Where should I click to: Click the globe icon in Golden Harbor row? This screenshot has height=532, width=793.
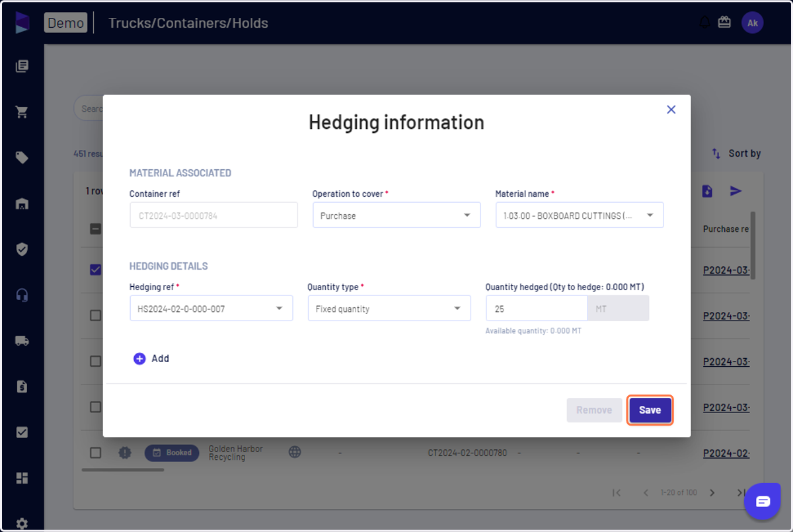[295, 452]
